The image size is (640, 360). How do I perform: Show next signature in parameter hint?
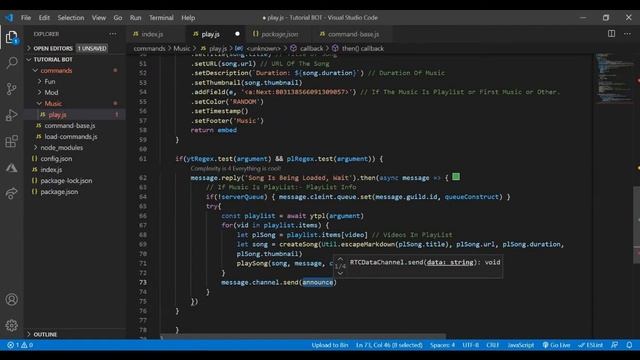click(x=340, y=273)
